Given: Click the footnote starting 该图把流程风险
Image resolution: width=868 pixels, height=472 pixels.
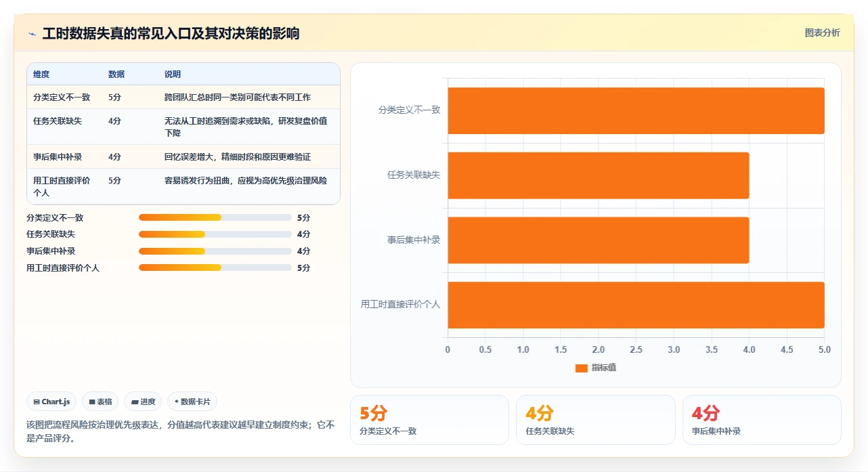Looking at the screenshot, I should pyautogui.click(x=180, y=431).
